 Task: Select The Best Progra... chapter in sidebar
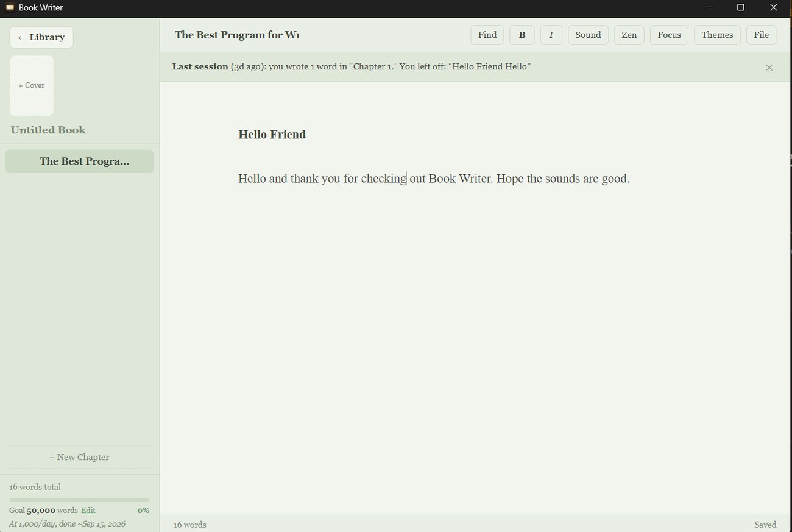(x=79, y=161)
